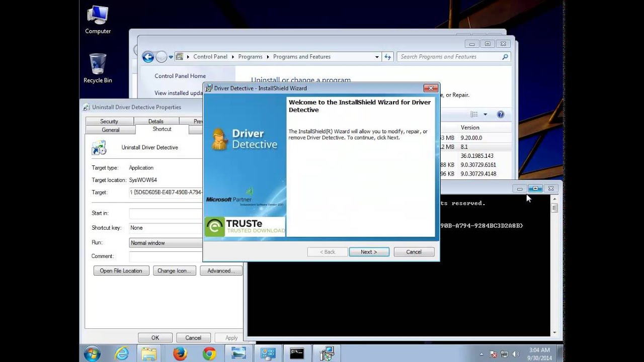Maximize the Programs and Features window
The height and width of the screenshot is (362, 644).
tap(488, 44)
